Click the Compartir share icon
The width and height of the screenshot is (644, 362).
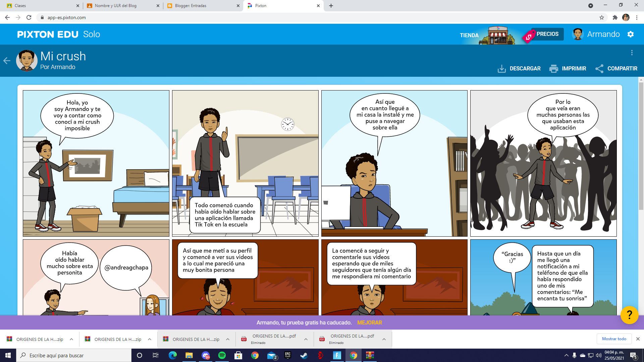point(599,69)
